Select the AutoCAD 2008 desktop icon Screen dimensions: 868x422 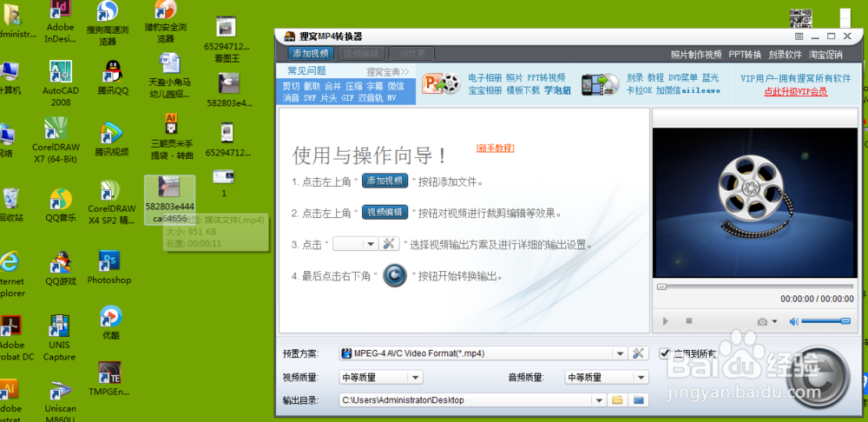(x=61, y=83)
